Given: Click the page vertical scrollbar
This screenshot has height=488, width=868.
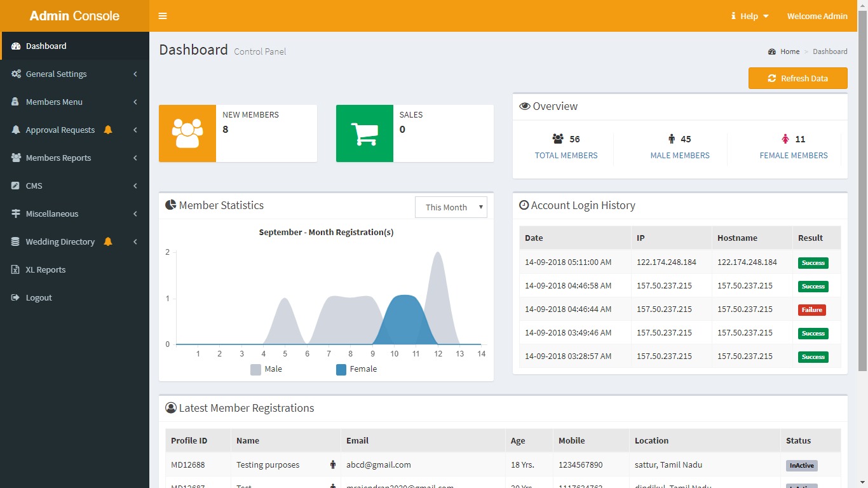Looking at the screenshot, I should coord(862,191).
